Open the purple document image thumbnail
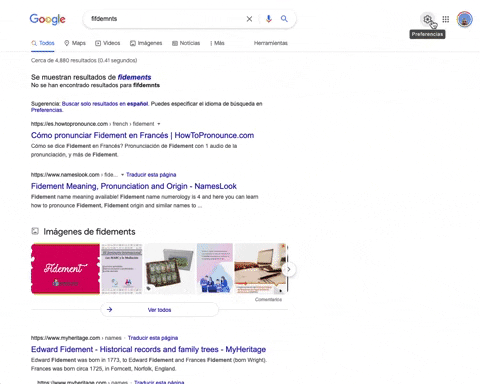 122,269
